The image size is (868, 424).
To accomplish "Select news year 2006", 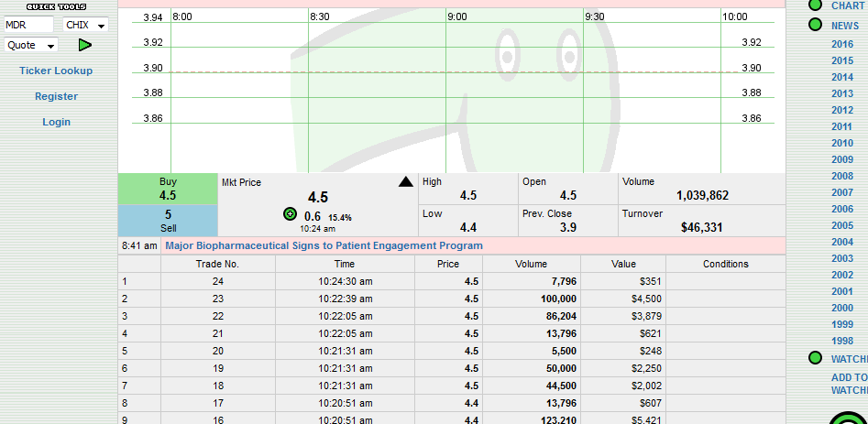I will tap(842, 209).
